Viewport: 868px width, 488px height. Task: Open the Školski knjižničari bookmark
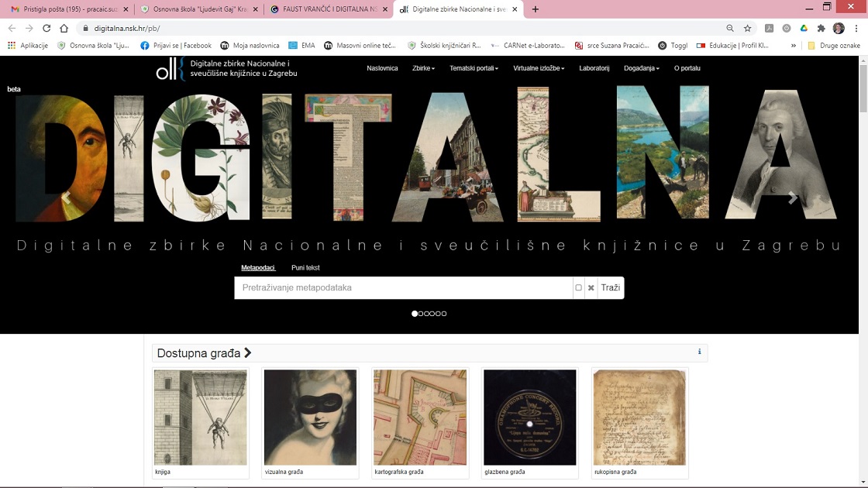[444, 46]
